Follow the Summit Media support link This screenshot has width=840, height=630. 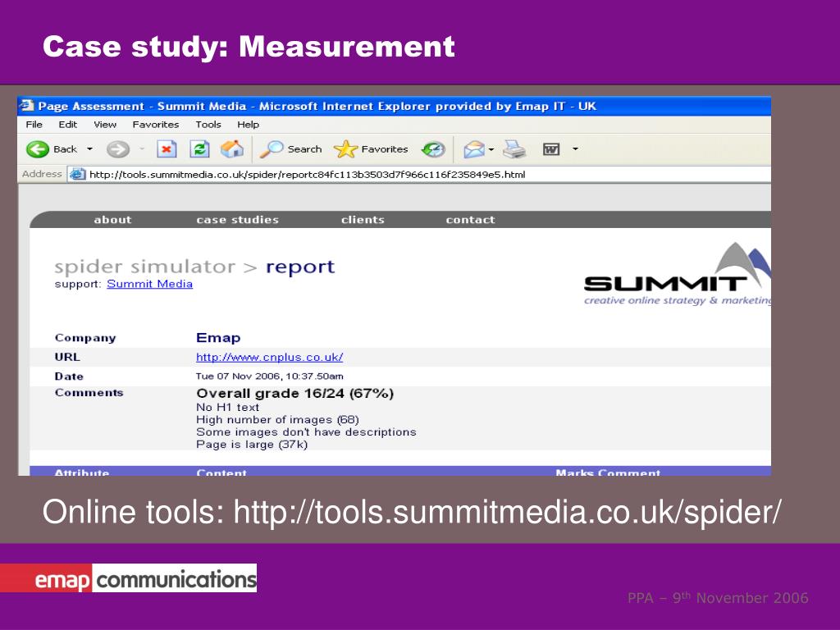tap(149, 284)
